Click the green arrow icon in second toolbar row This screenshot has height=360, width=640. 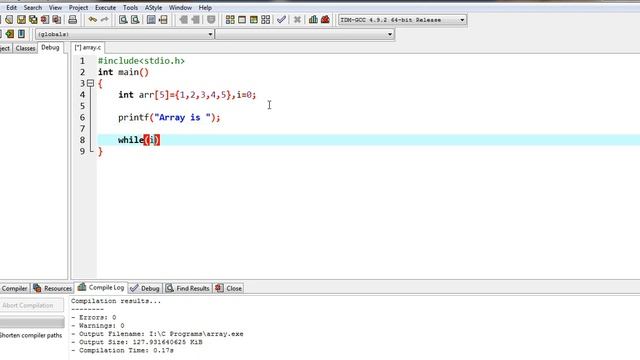pos(9,34)
